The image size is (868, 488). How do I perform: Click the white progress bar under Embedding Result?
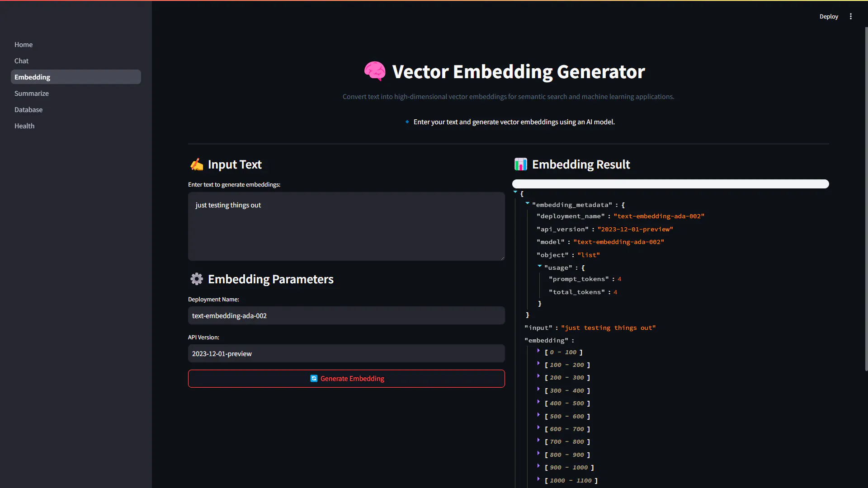click(x=670, y=184)
